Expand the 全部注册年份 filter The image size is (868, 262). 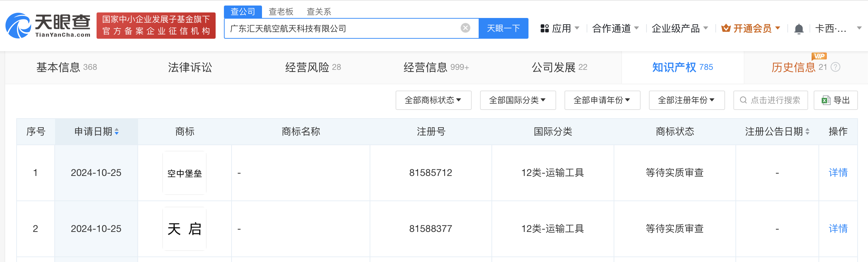tap(686, 100)
